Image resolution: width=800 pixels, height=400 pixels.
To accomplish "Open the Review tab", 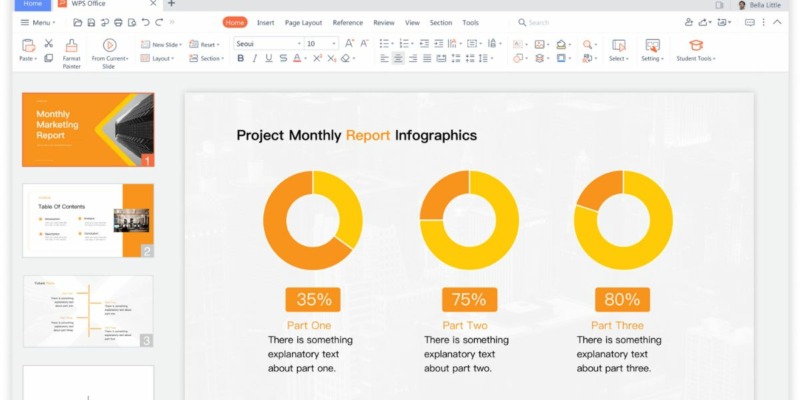I will [384, 22].
